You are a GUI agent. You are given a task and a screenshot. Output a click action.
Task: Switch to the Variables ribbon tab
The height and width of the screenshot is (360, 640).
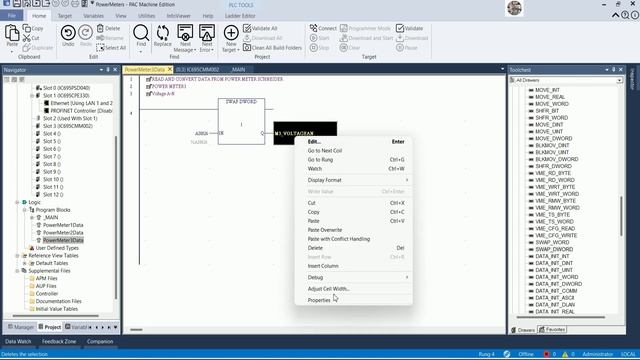(x=93, y=16)
